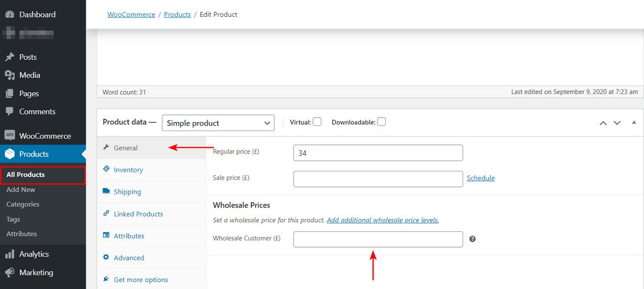Click the WooCommerce logo icon
This screenshot has height=289, width=644.
pos(10,136)
